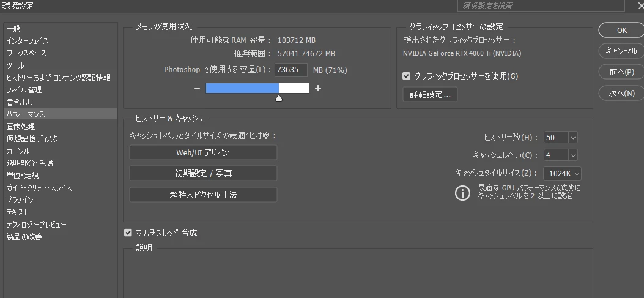This screenshot has height=298, width=644.
Task: Click the 初期設定 / 写真 preset button
Action: (x=203, y=173)
